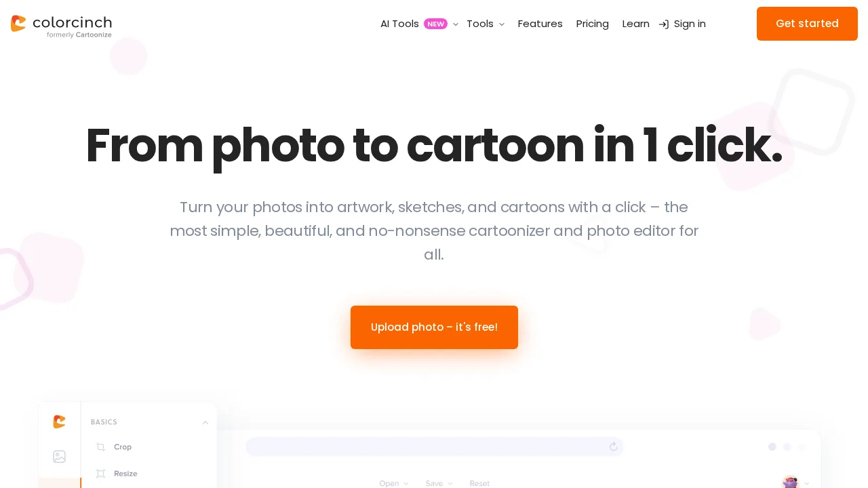This screenshot has width=868, height=488.
Task: Click the purple user avatar in preview
Action: (790, 482)
